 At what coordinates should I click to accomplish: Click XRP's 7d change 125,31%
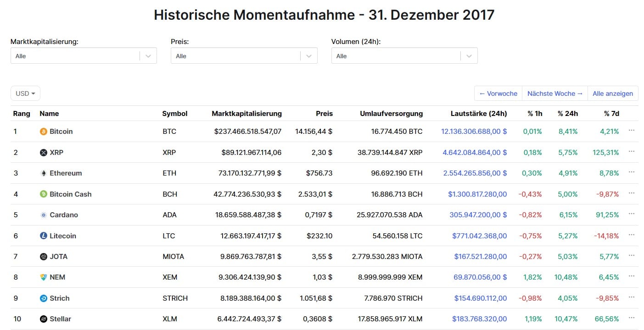(x=606, y=153)
